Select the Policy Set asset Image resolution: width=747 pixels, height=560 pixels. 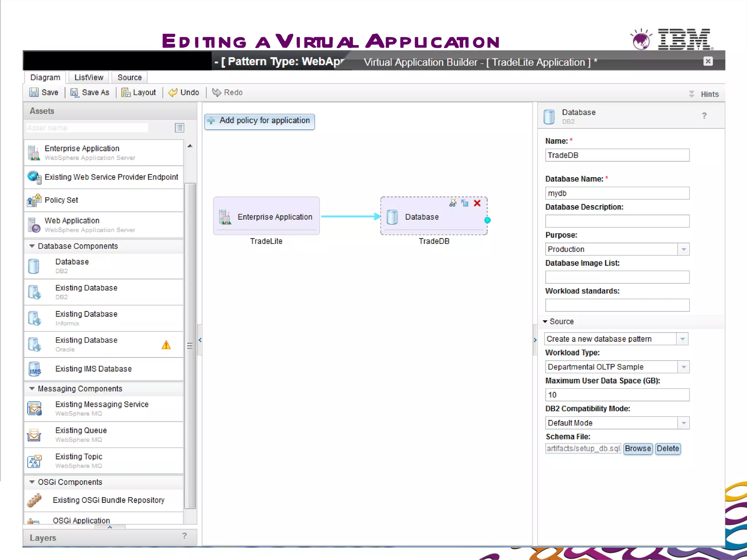tap(104, 200)
